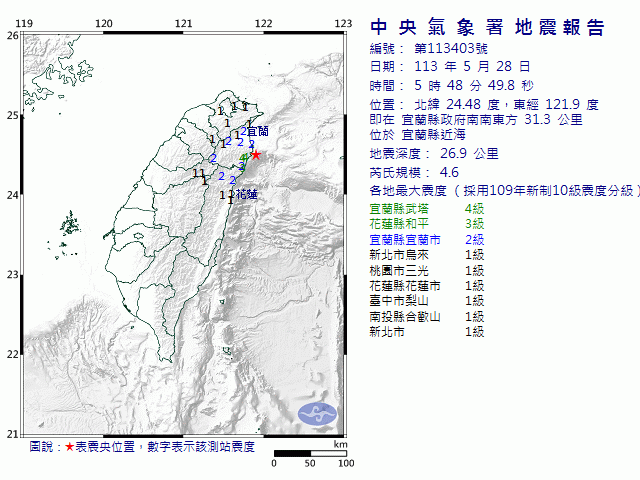
Task: Click the latitude label 25 beside map
Action: (x=13, y=116)
